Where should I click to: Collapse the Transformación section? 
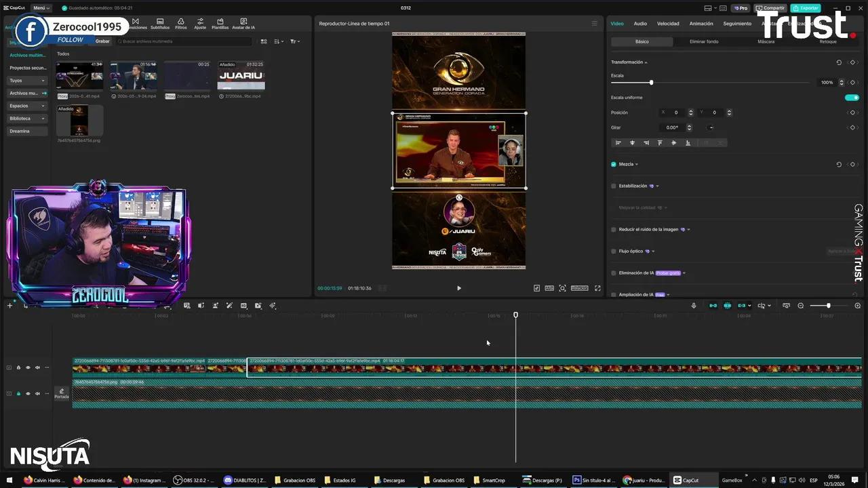(x=646, y=62)
